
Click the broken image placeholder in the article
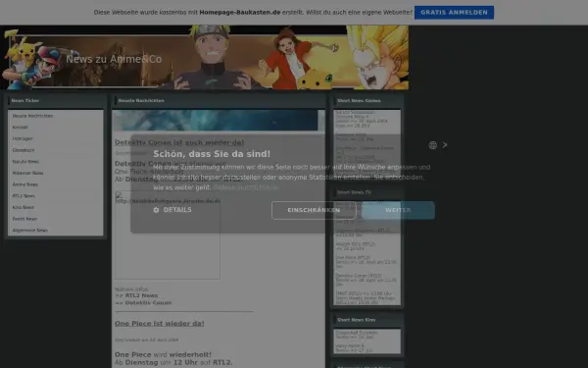point(168,236)
